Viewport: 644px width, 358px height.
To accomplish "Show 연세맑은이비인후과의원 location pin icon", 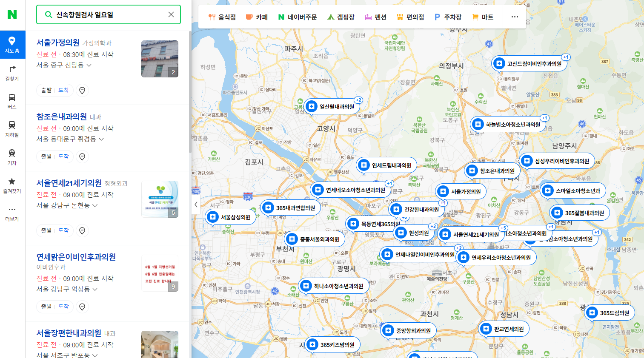I will 82,307.
